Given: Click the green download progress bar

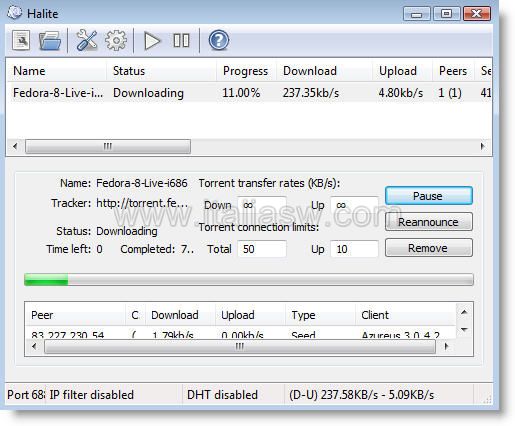Looking at the screenshot, I should click(x=249, y=279).
